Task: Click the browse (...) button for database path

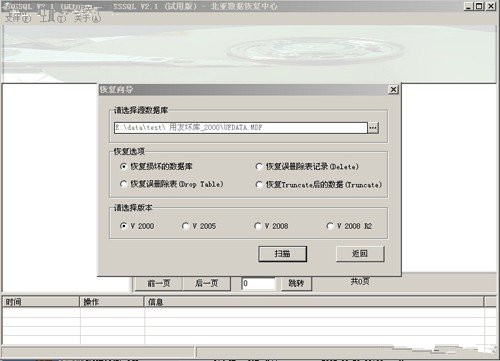Action: point(373,128)
